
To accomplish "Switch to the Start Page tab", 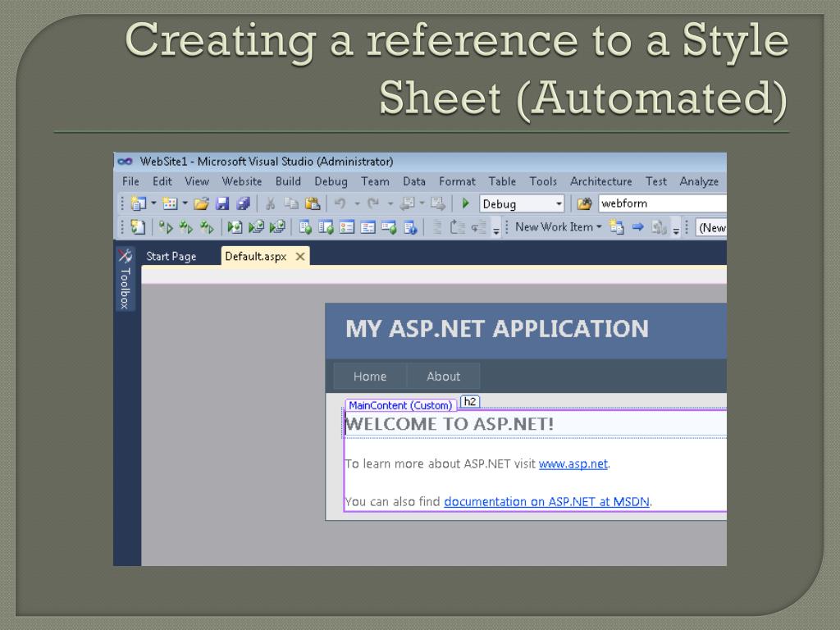I will [x=171, y=257].
